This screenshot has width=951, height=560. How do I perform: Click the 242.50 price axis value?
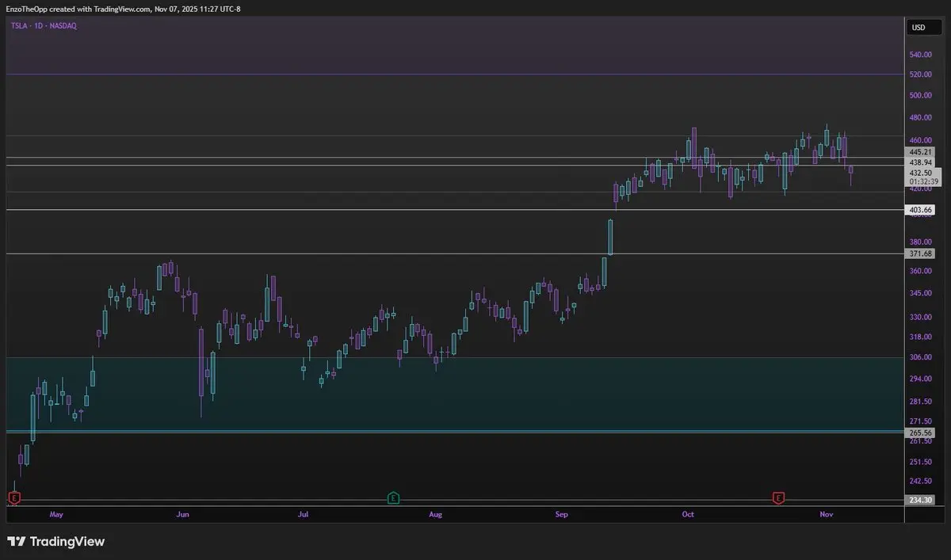920,481
